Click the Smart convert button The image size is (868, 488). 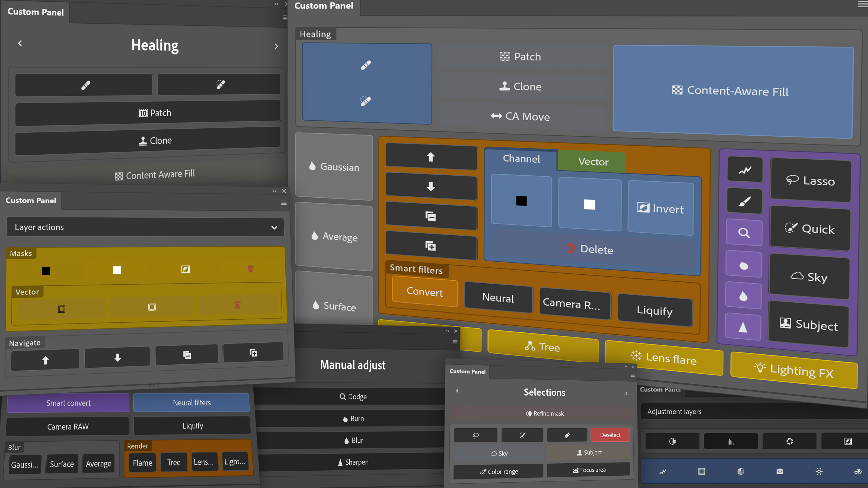(68, 403)
